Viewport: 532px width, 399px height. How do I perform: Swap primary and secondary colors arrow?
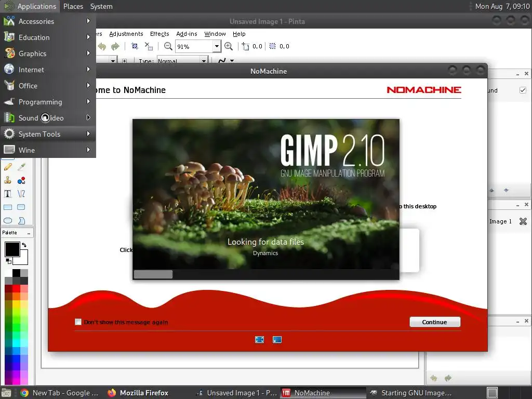24,245
